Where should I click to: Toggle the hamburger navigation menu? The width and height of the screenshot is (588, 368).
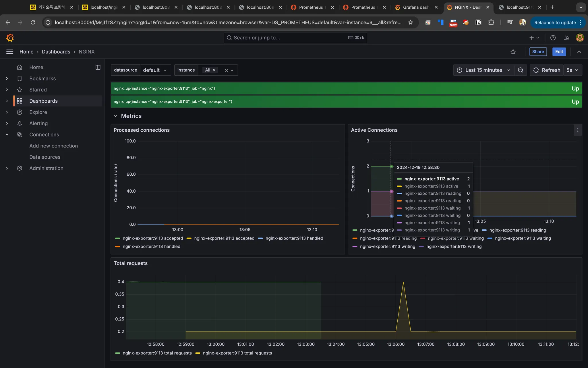coord(10,52)
